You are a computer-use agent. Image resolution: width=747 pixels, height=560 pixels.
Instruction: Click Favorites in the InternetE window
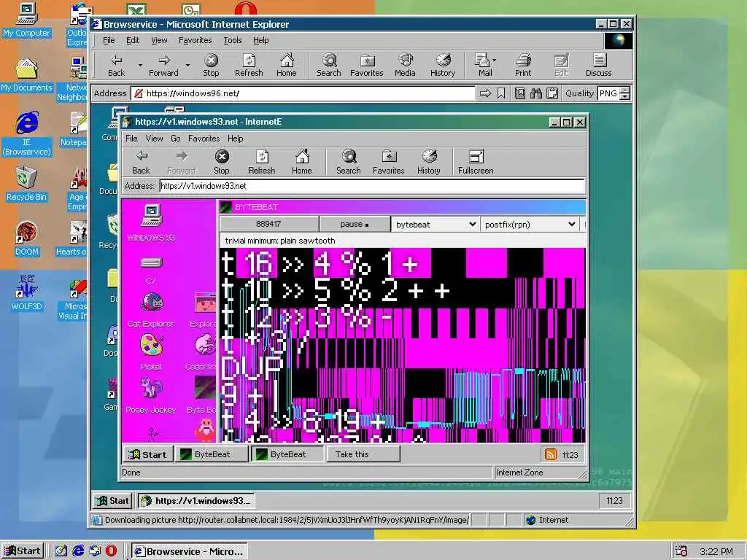(389, 163)
